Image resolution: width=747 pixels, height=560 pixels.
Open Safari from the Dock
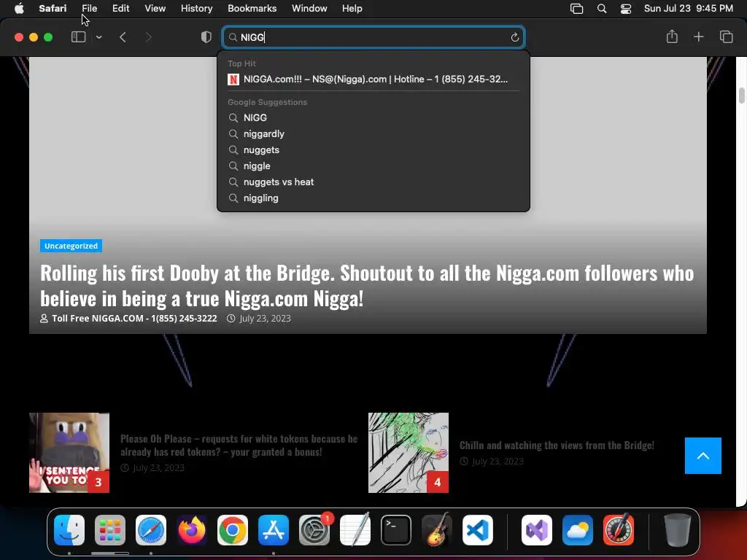(x=150, y=530)
